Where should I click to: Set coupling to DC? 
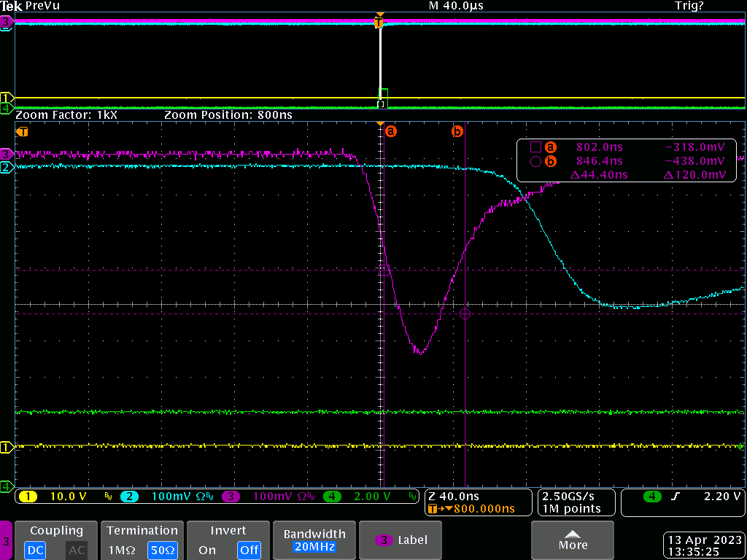(x=36, y=550)
